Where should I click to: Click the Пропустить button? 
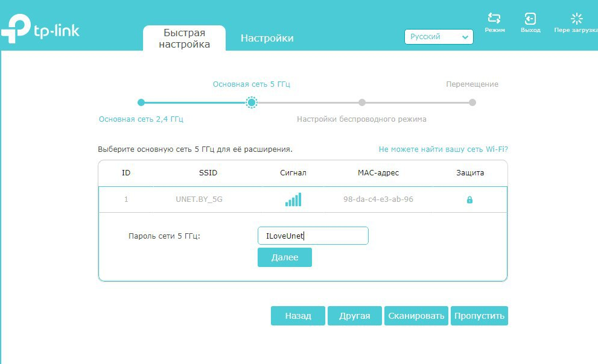(479, 316)
